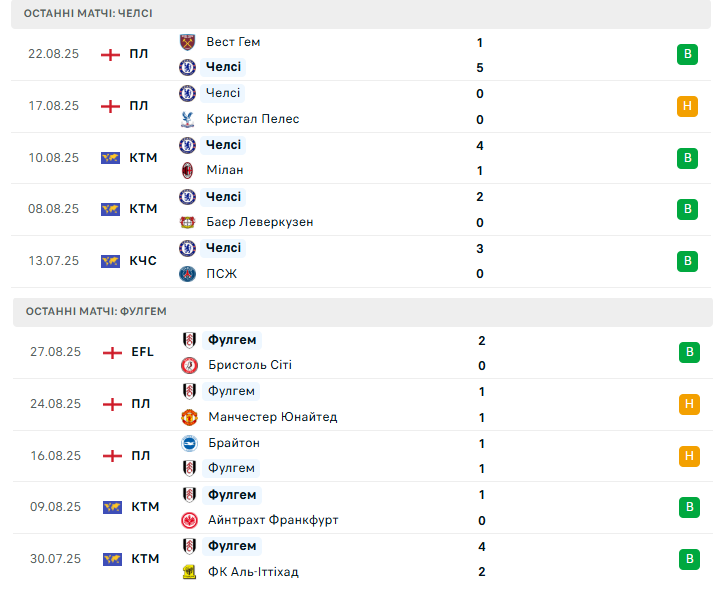Click the Bayer Leverkusen crest icon
This screenshot has height=592, width=718.
187,222
